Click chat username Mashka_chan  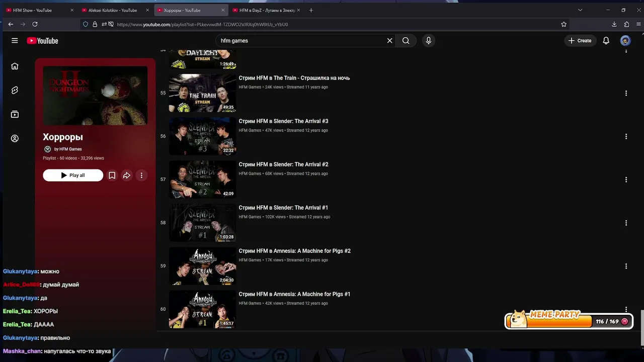pos(22,351)
